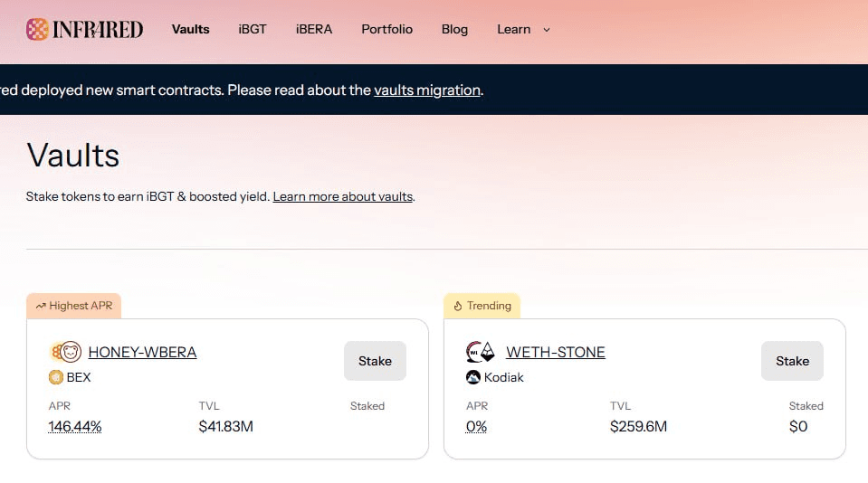Open the Portfolio page

(x=387, y=29)
